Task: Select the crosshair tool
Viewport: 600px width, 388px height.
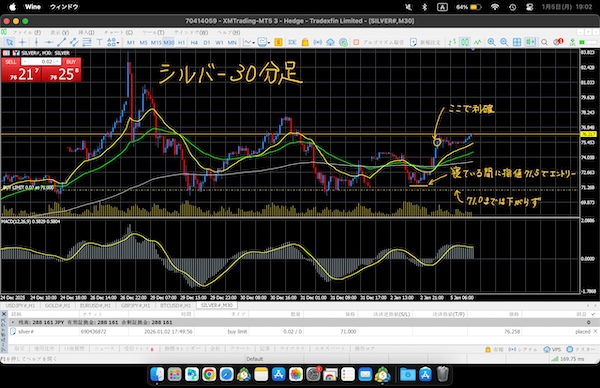Action: (x=22, y=42)
